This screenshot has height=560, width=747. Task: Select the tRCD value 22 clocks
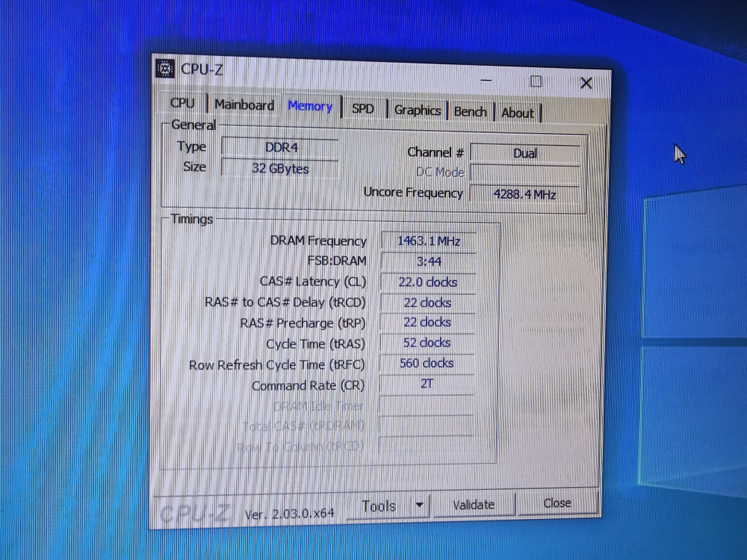coord(427,302)
